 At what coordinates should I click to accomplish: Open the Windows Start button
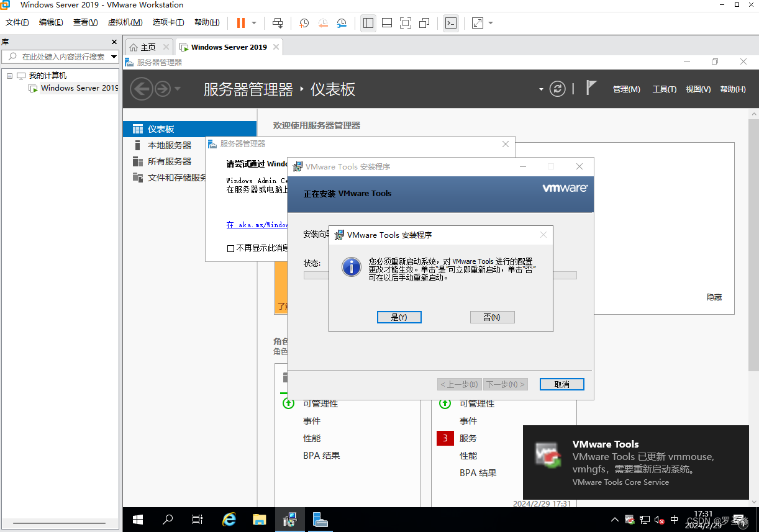[x=138, y=520]
